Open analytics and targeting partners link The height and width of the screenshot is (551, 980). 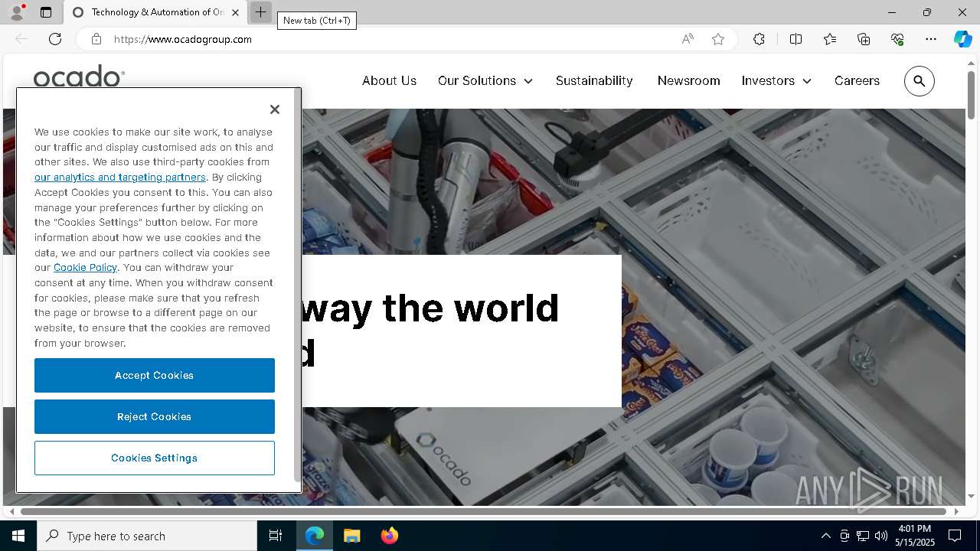[120, 177]
